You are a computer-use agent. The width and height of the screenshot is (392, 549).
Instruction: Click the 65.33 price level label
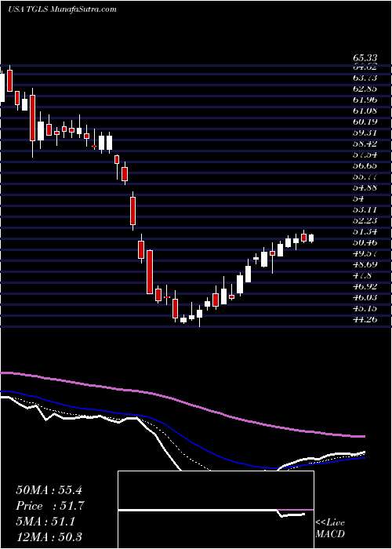365,58
